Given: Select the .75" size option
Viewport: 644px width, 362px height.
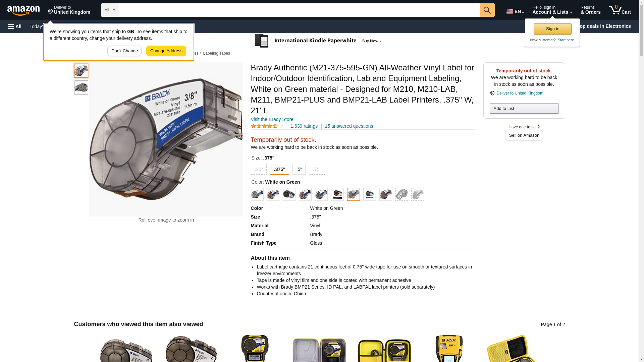Looking at the screenshot, I should click(x=317, y=169).
